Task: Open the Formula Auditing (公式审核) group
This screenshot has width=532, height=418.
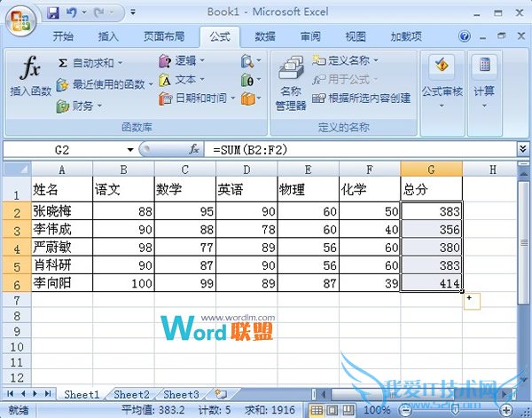Action: click(442, 80)
